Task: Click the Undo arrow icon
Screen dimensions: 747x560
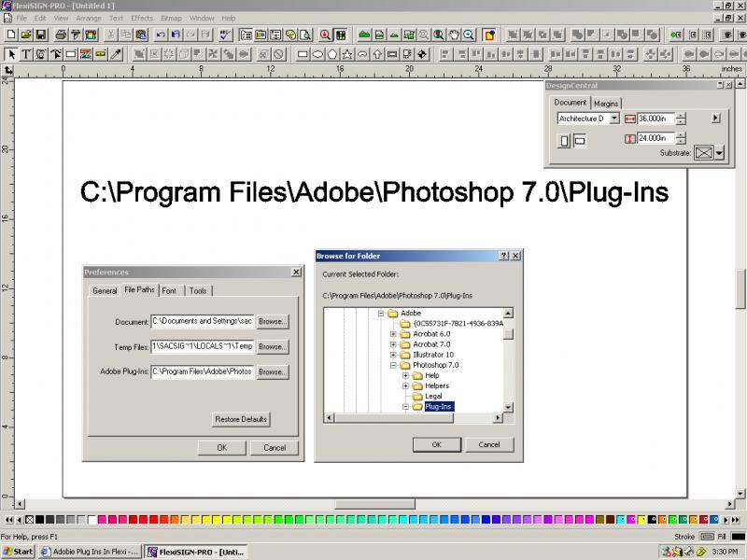Action: click(x=161, y=35)
